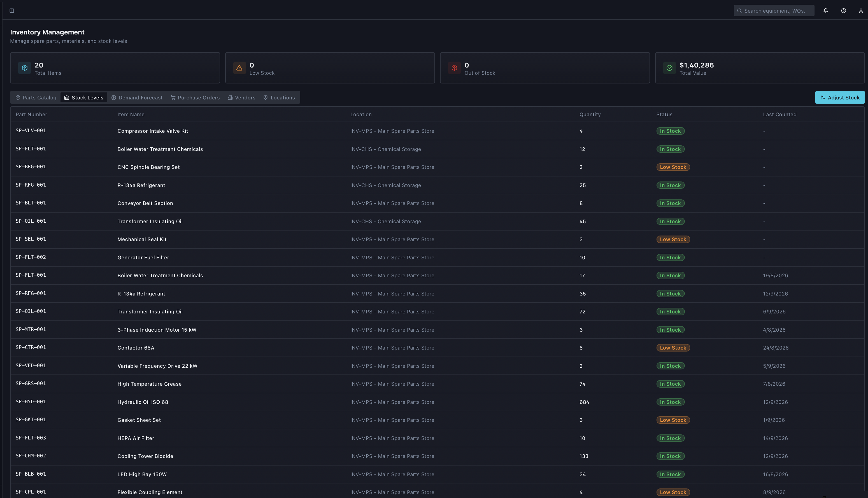Open the notifications bell
This screenshot has width=868, height=498.
click(826, 11)
